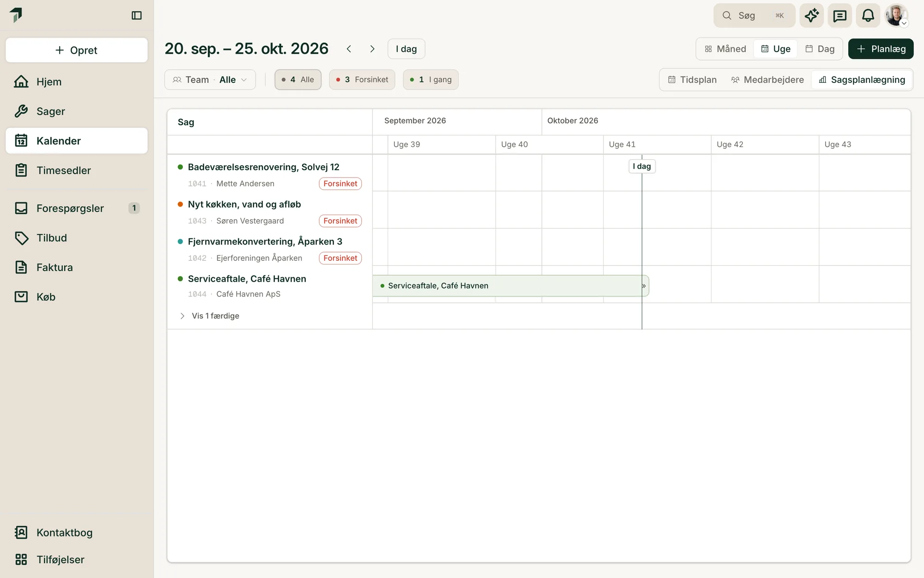Open case Nyt køkken, vand og afløb

coord(244,204)
